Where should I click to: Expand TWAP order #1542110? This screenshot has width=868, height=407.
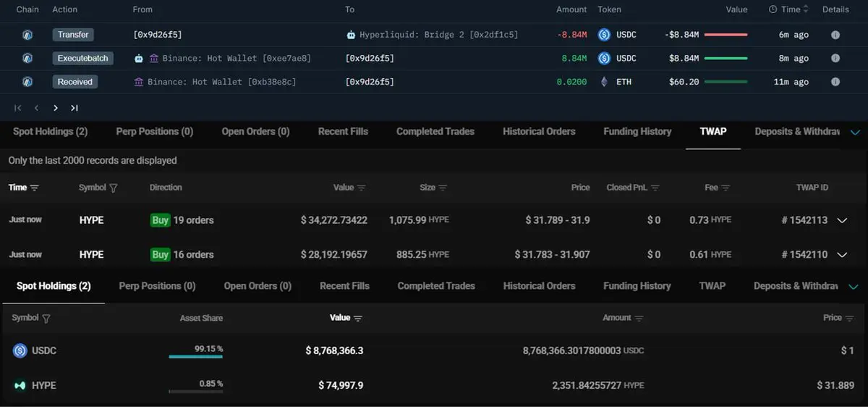pyautogui.click(x=842, y=255)
